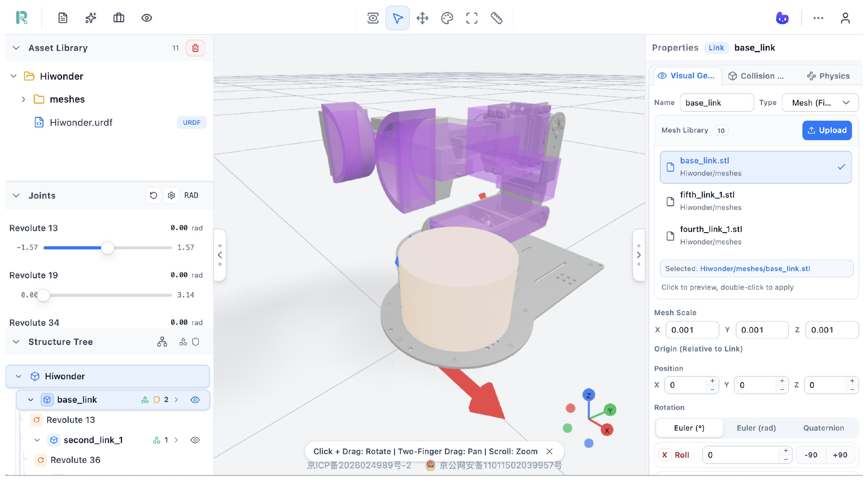Open the color palette tool
The height and width of the screenshot is (481, 868).
point(447,18)
